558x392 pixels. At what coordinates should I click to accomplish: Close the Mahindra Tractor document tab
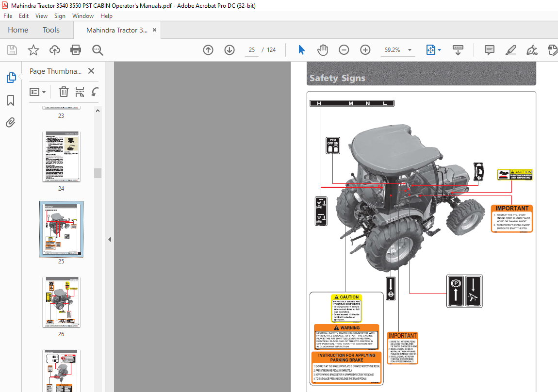154,30
